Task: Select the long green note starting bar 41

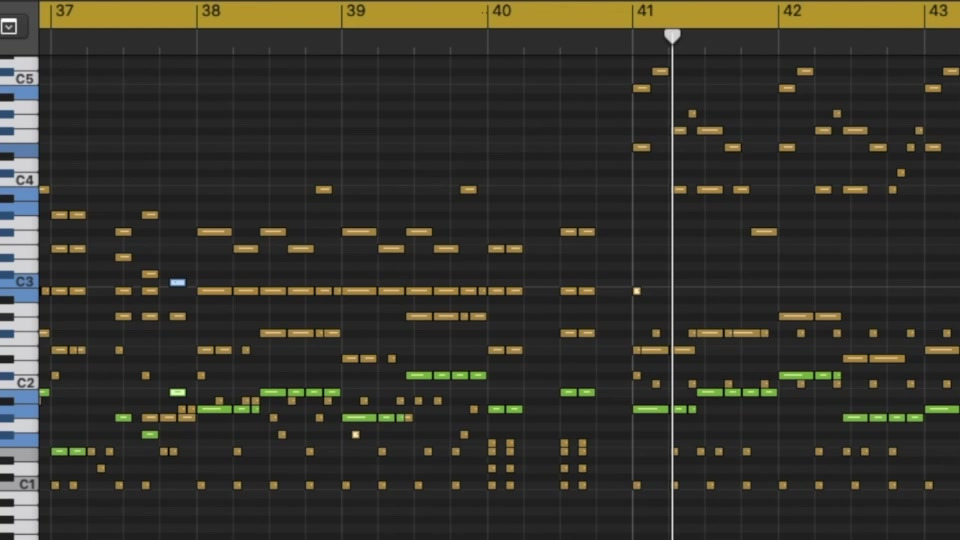Action: coord(651,410)
